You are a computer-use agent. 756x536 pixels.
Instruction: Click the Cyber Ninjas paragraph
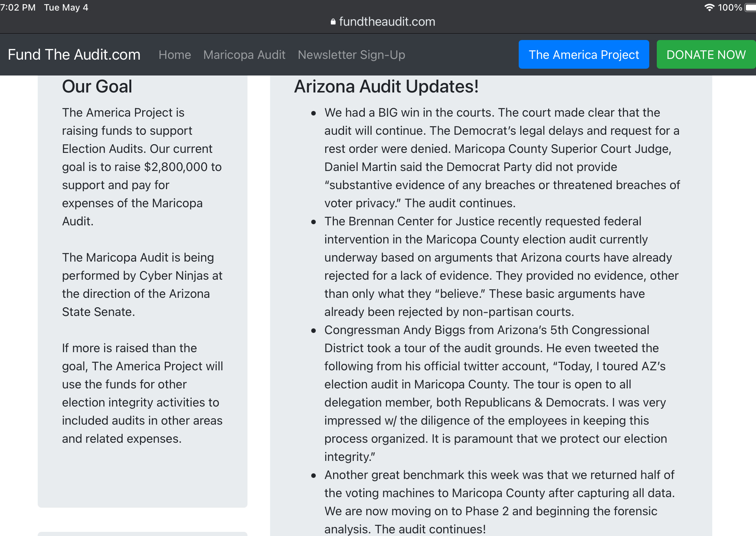click(x=142, y=285)
